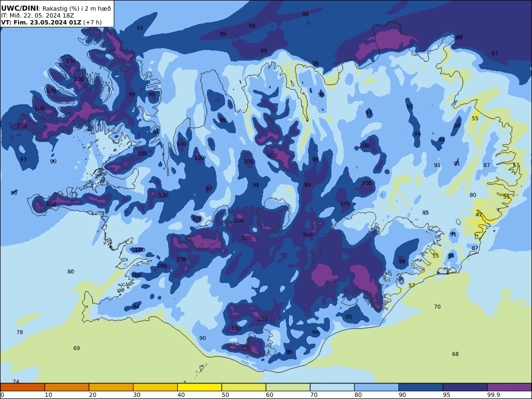532x399 pixels.
Task: Click the legend scale label '0'
Action: click(x=3, y=395)
